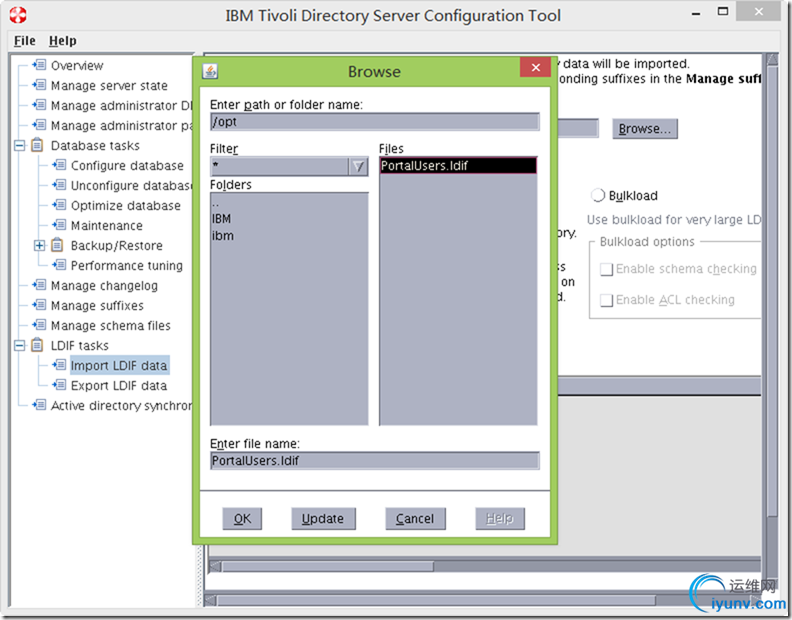Viewport: 792px width, 620px height.
Task: Maximize the Configuration Tool window
Action: click(x=723, y=11)
